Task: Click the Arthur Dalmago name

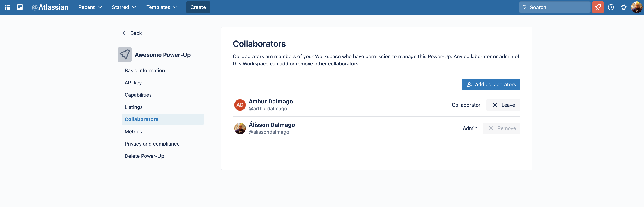Action: [270, 102]
